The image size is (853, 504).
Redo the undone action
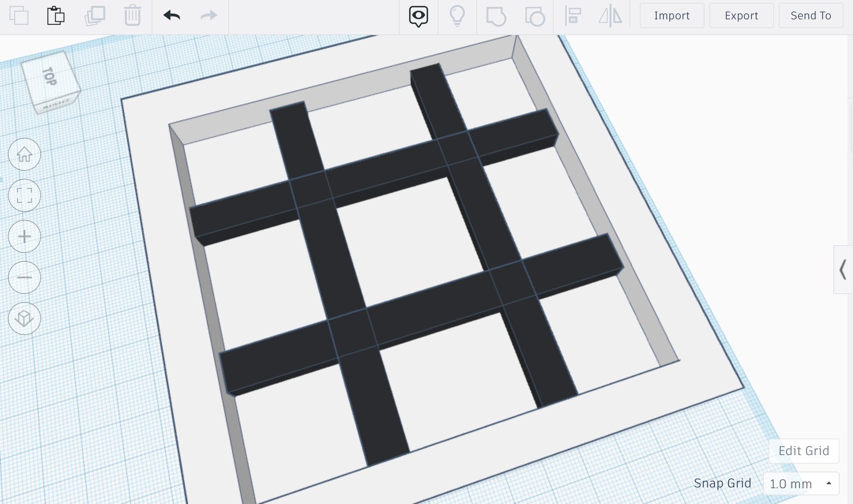pyautogui.click(x=209, y=16)
